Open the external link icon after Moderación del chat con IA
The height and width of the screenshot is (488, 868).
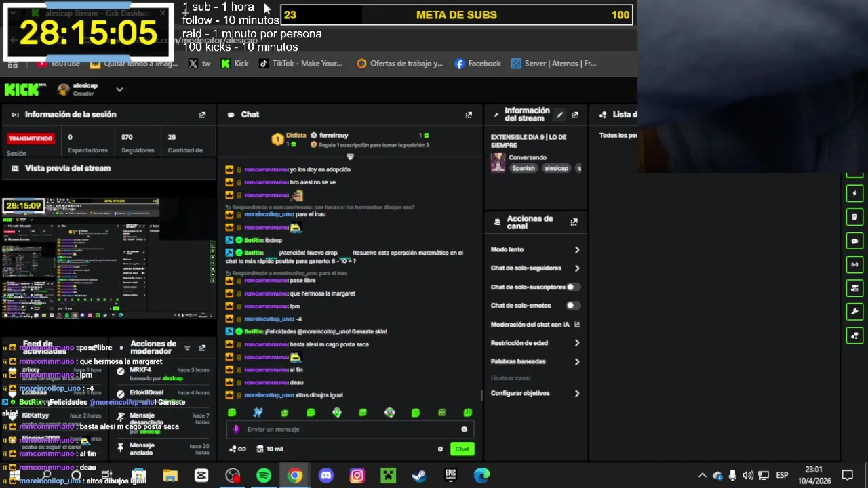point(577,325)
